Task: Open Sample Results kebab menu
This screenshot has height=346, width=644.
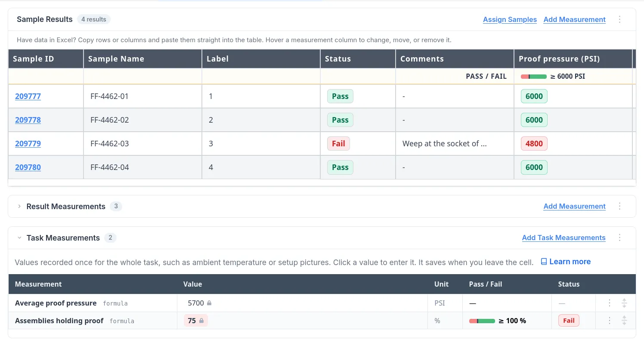Action: pos(620,19)
